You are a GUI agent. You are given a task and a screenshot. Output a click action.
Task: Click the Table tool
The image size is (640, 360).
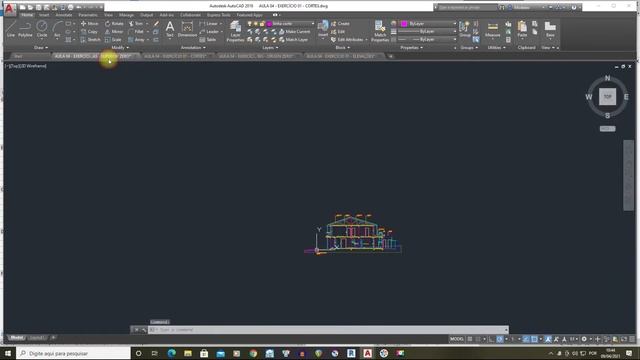coord(208,40)
